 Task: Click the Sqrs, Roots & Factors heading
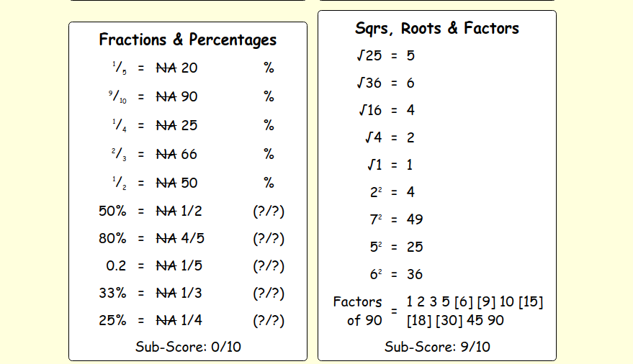[437, 28]
